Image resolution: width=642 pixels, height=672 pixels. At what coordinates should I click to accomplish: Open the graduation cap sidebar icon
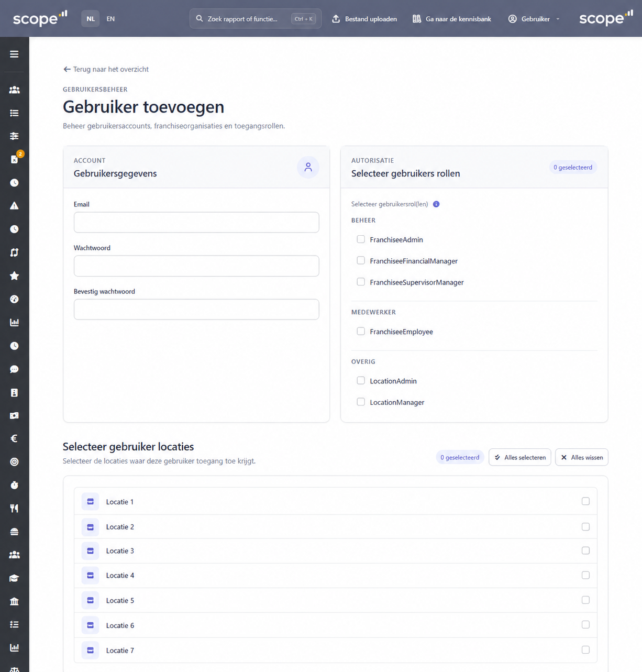coord(14,578)
